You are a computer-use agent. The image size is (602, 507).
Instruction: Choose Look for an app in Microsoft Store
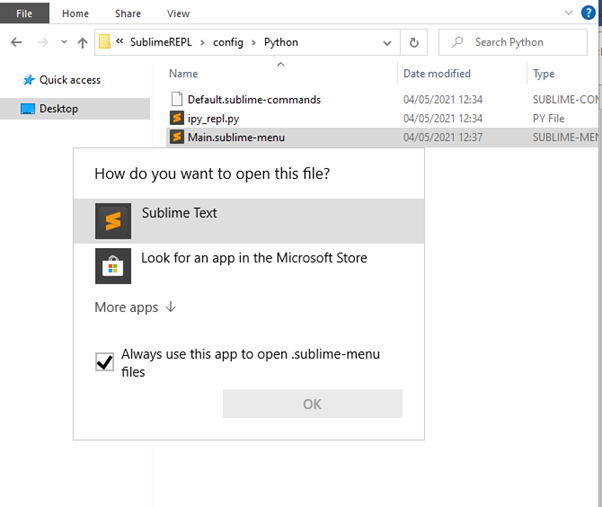[x=249, y=266]
